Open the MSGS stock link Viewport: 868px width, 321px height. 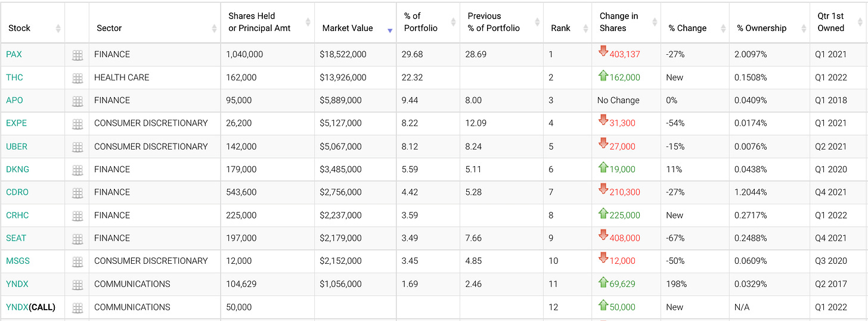point(18,261)
